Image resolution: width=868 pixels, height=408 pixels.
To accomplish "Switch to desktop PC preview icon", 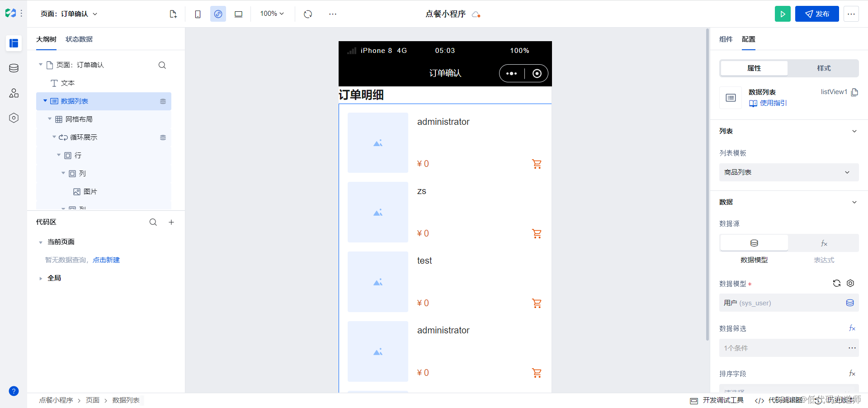I will (238, 14).
